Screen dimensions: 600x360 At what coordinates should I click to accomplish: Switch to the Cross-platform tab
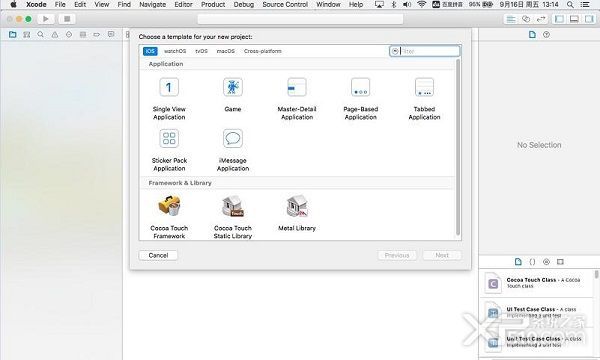click(x=262, y=51)
